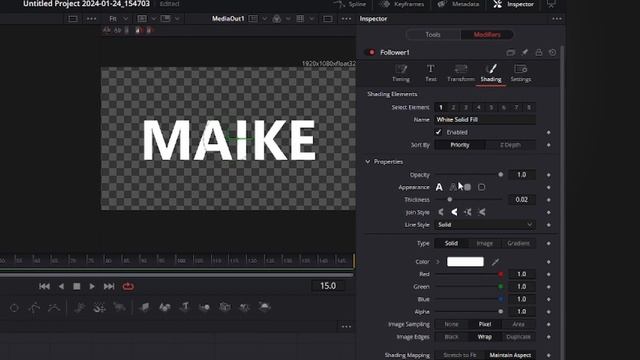This screenshot has height=360, width=640.
Task: Open the Tools tab in Inspector
Action: [x=433, y=35]
